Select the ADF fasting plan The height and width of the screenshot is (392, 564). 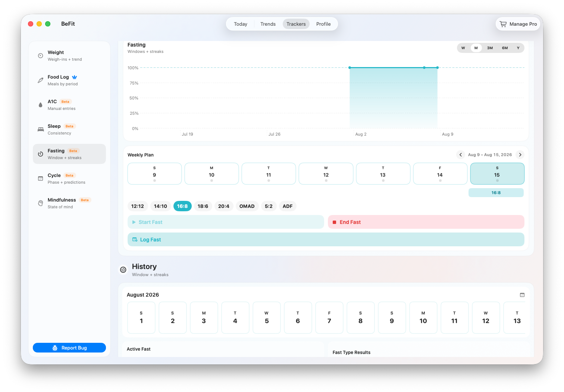tap(288, 206)
